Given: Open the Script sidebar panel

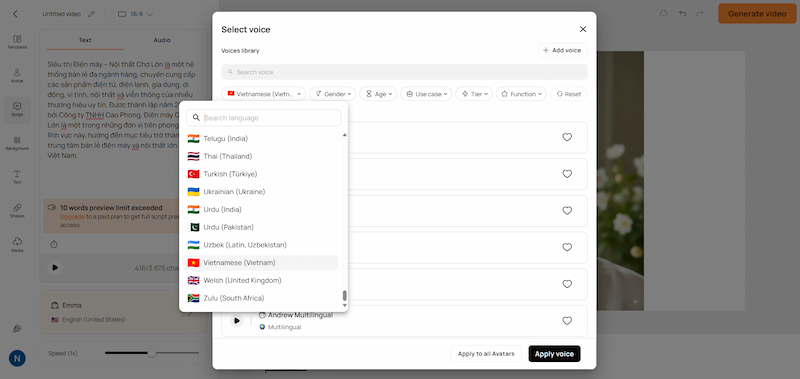Looking at the screenshot, I should click(x=17, y=110).
